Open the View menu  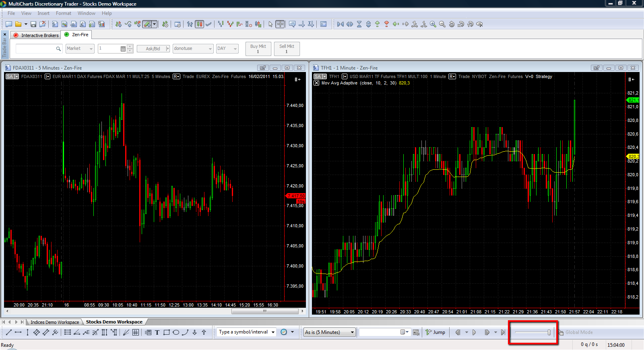coord(26,13)
